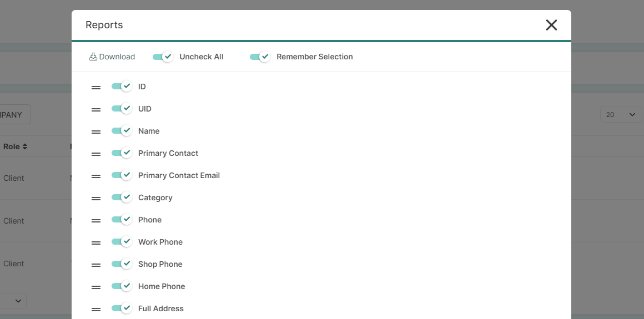The image size is (644, 319).
Task: Switch off Primary Contact Email toggle
Action: (x=122, y=175)
